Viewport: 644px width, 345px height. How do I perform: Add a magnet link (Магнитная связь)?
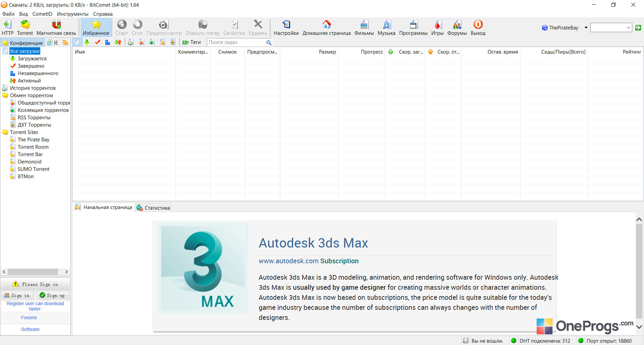coord(56,27)
